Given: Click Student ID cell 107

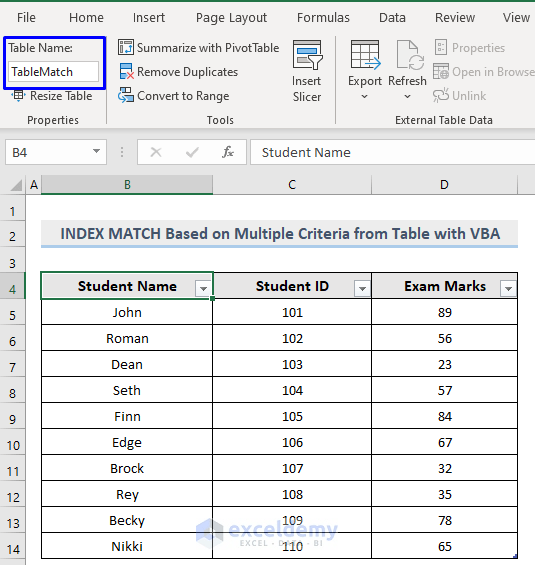Looking at the screenshot, I should click(x=292, y=468).
